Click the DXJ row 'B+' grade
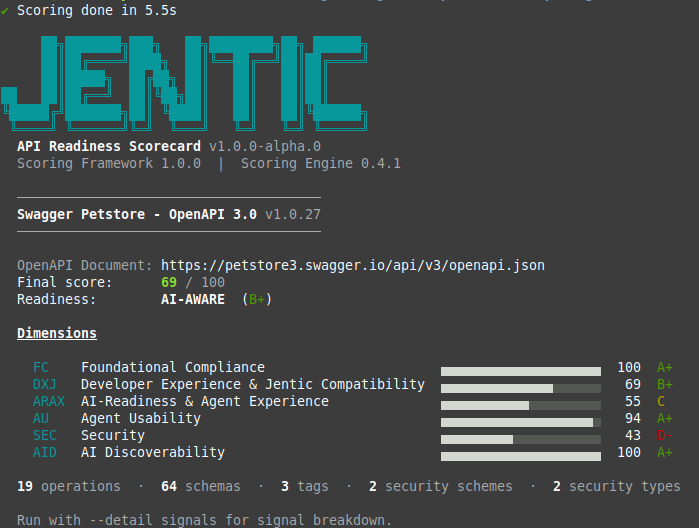699x528 pixels. 665,384
